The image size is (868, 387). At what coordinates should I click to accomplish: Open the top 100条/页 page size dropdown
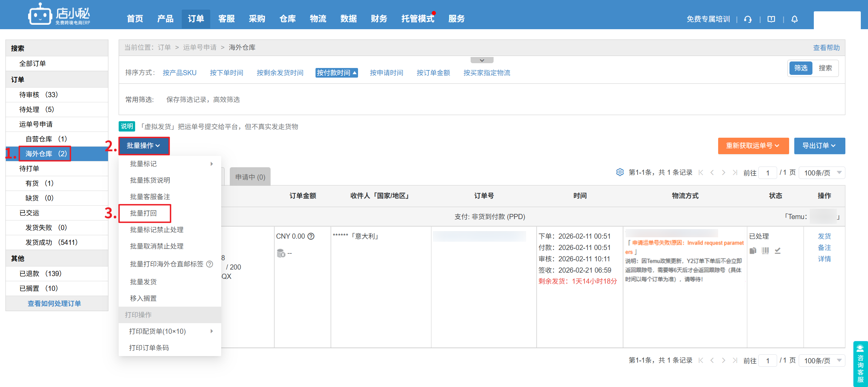coord(822,173)
